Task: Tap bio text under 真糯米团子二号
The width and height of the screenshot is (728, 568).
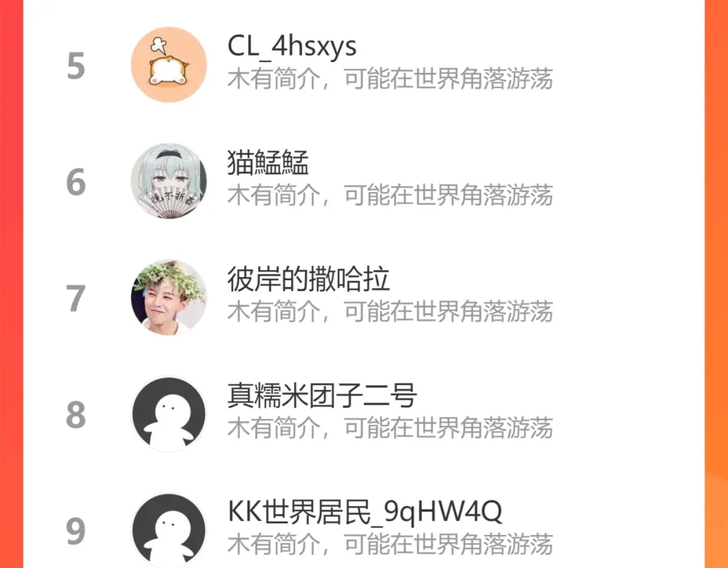Action: coord(390,429)
